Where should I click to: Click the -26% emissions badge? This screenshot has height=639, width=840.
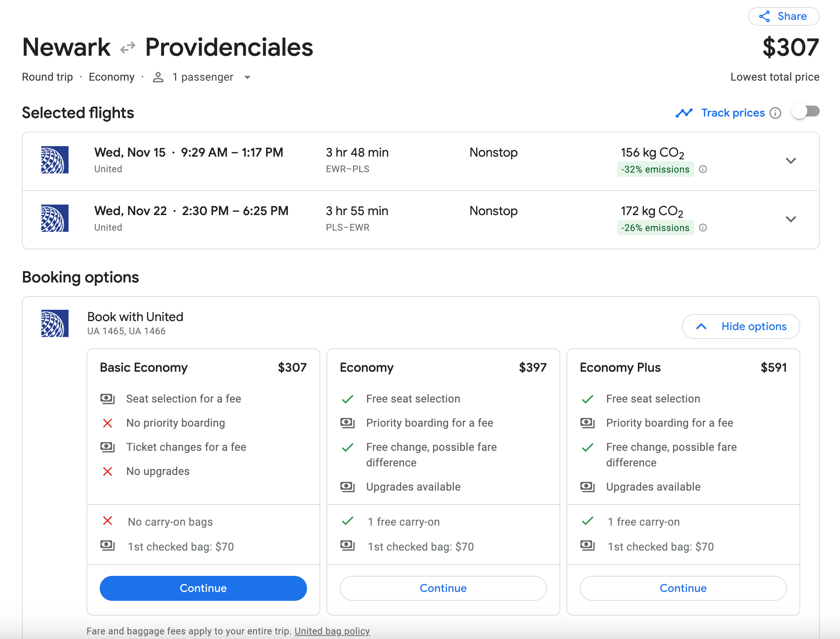(x=655, y=228)
